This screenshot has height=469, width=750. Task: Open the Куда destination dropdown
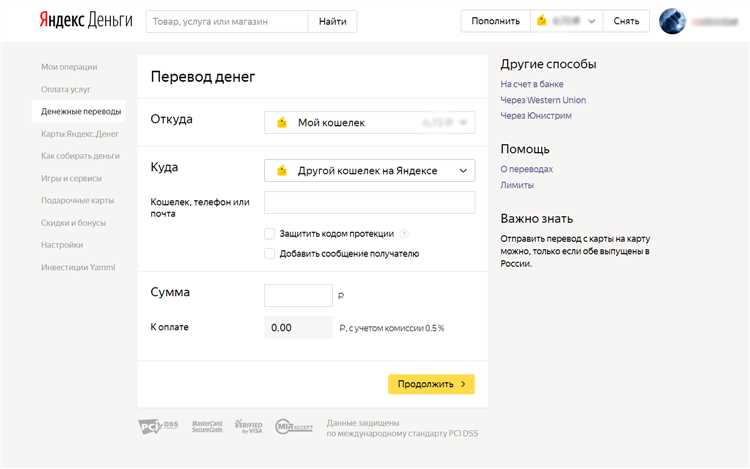(369, 171)
